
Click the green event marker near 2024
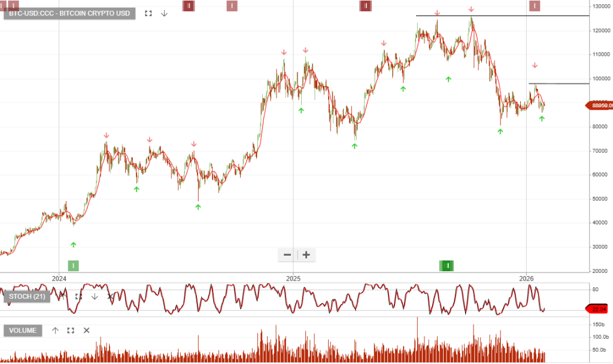[x=73, y=265]
